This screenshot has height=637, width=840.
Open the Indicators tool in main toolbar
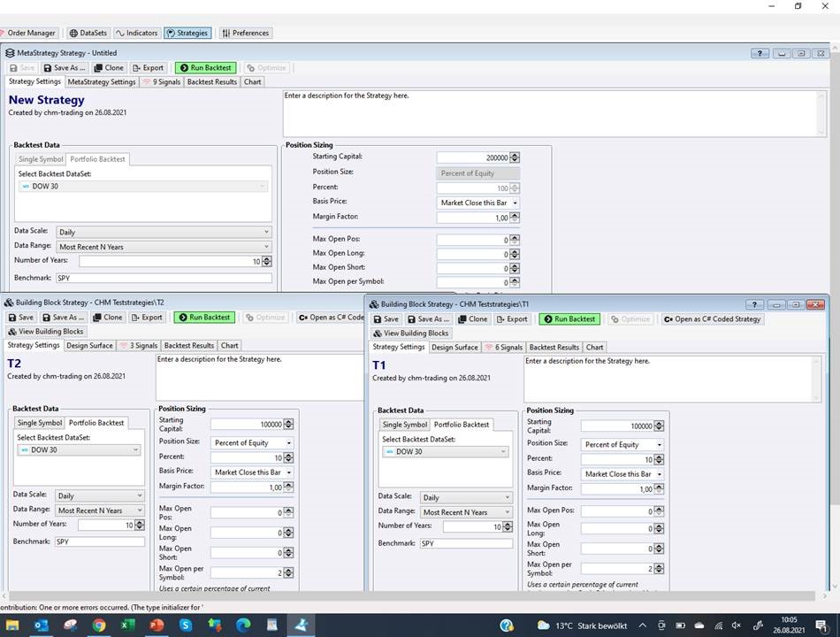(136, 33)
